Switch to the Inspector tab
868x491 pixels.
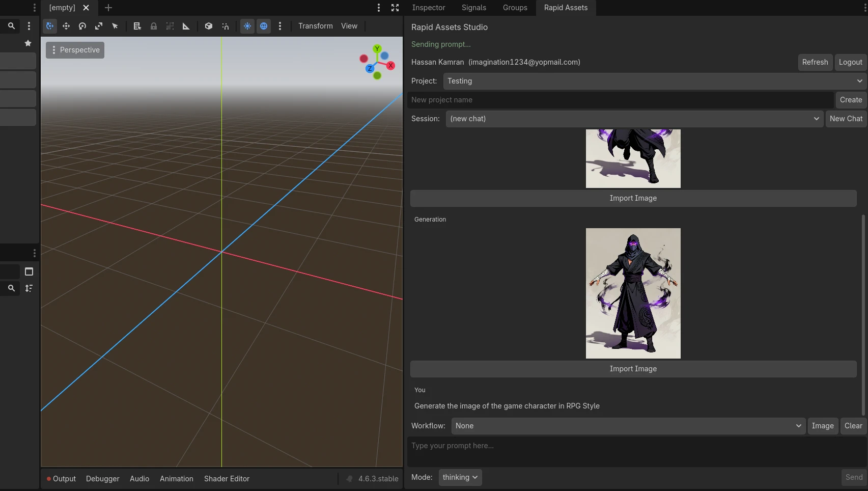pyautogui.click(x=429, y=8)
